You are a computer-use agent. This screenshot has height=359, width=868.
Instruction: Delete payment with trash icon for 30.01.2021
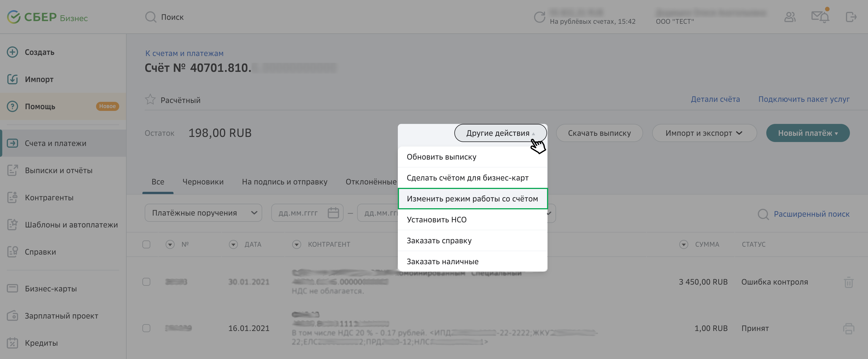pyautogui.click(x=848, y=282)
